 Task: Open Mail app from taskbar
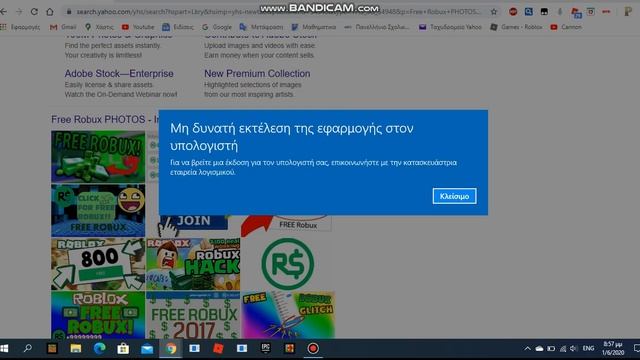tap(147, 349)
